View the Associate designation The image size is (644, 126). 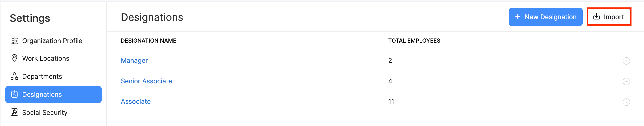point(136,101)
